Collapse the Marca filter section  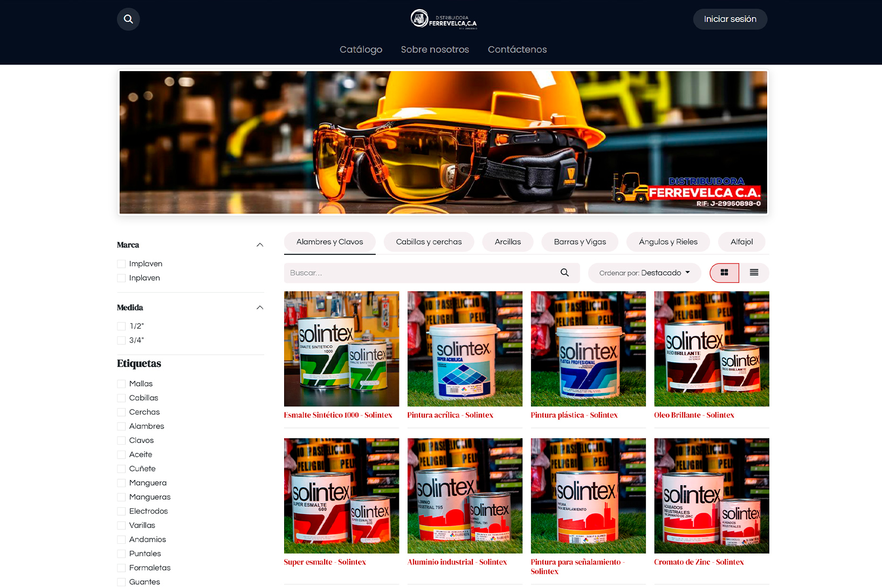pyautogui.click(x=260, y=245)
